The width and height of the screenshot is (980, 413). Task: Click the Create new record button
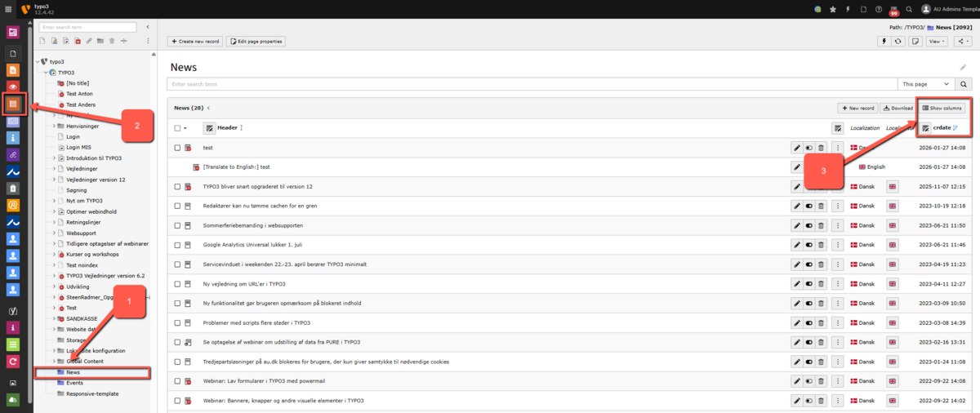194,41
